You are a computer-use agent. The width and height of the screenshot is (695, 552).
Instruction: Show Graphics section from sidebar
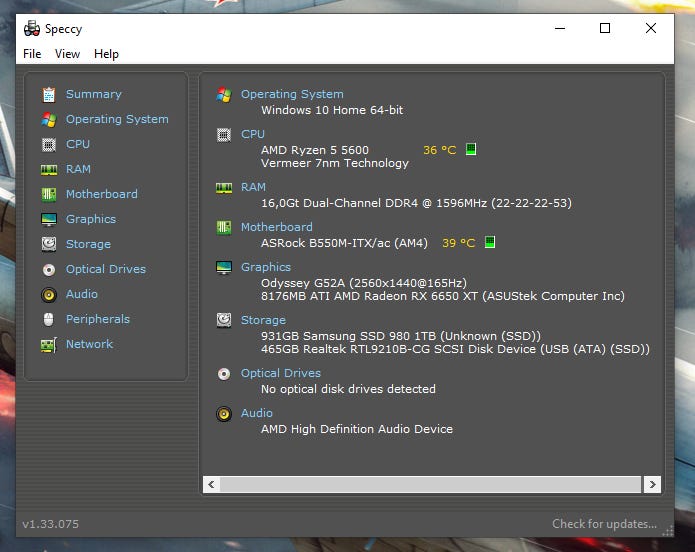tap(91, 219)
